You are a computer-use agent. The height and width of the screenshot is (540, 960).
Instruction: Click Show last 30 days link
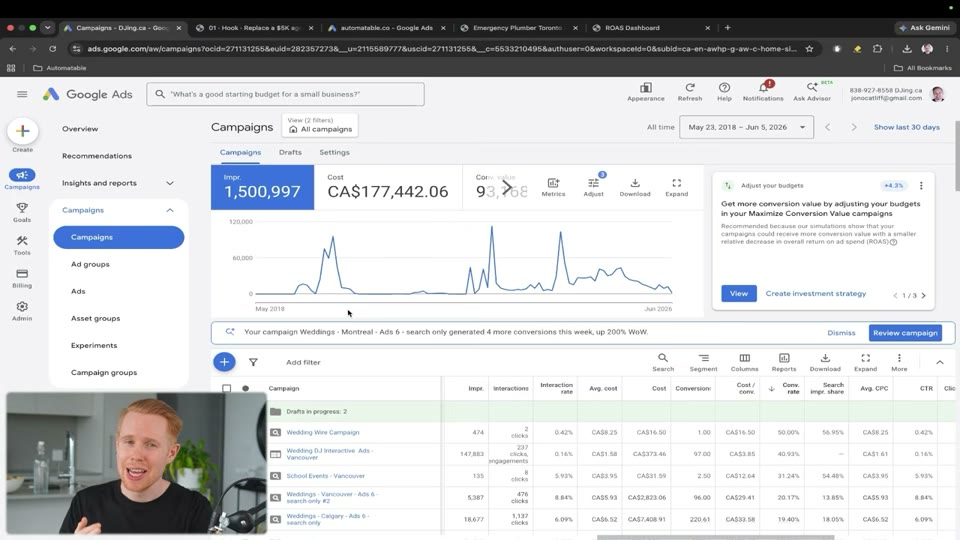click(906, 127)
